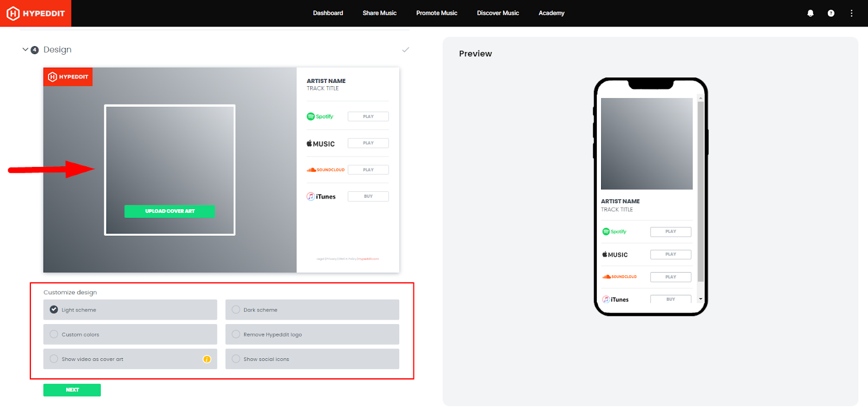Enable Show social icons option
The width and height of the screenshot is (868, 407).
[312, 359]
